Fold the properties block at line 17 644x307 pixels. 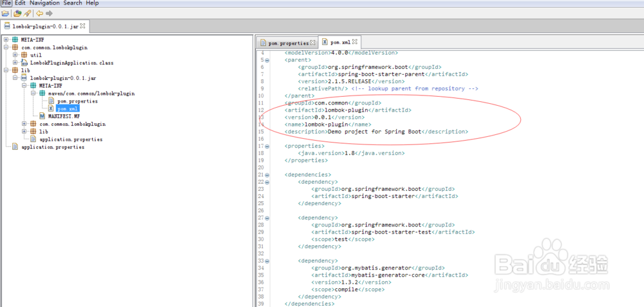point(267,146)
